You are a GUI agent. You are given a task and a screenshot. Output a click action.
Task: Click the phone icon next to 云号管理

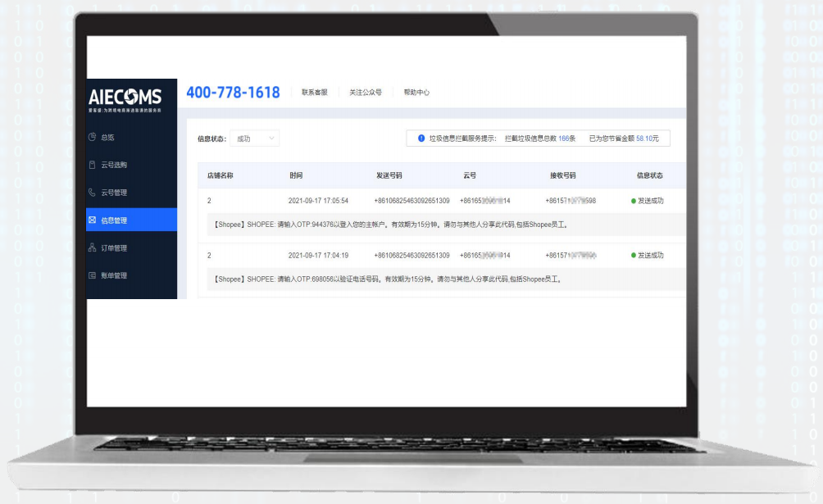[93, 192]
